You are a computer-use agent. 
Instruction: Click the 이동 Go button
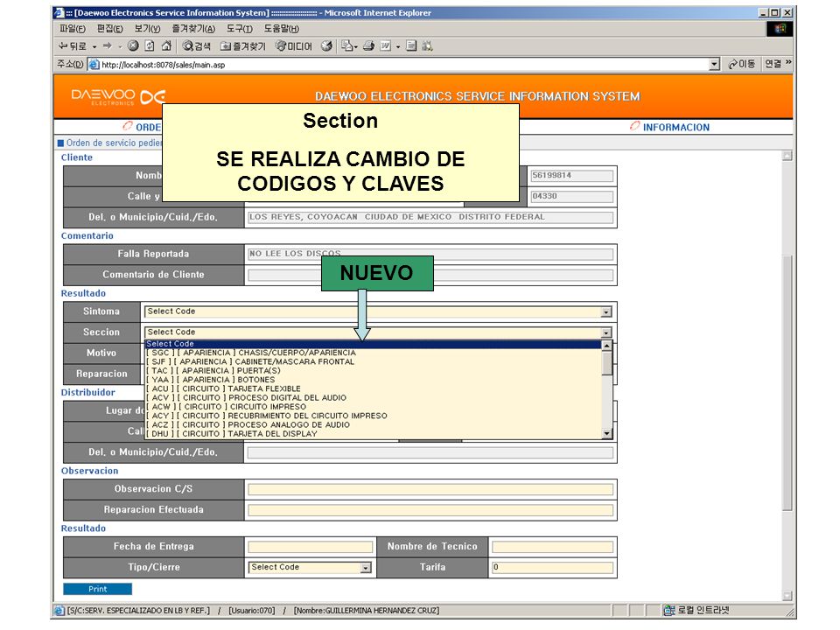741,64
